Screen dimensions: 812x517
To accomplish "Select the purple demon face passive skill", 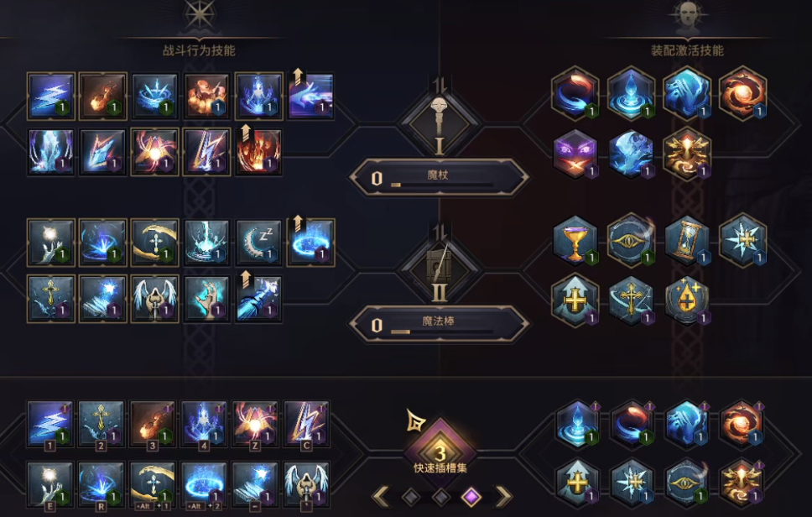I will click(575, 154).
